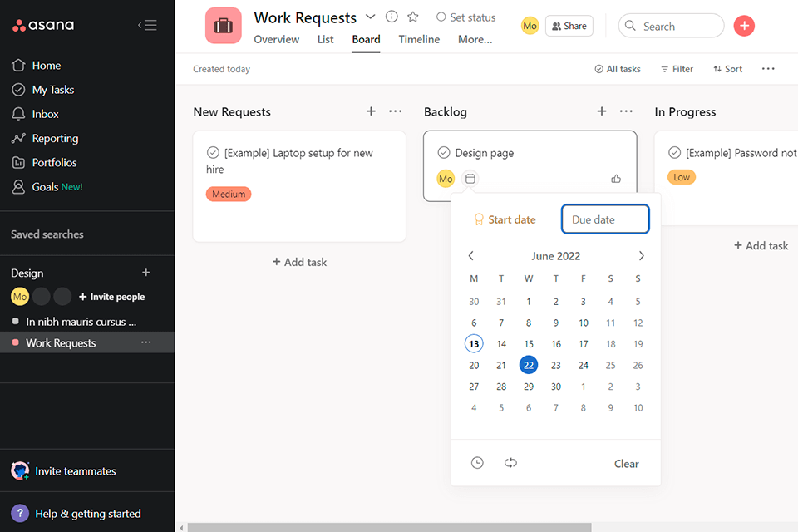Click the Low priority tag
798x532 pixels.
[682, 177]
